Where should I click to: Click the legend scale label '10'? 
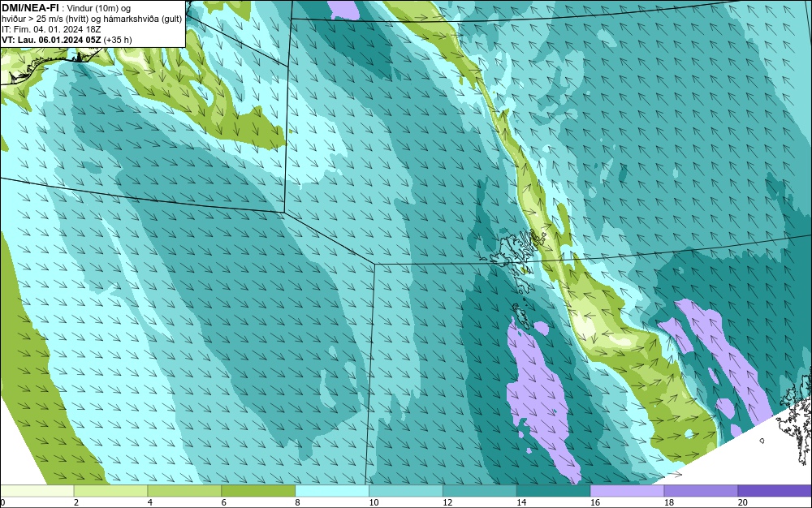374,502
